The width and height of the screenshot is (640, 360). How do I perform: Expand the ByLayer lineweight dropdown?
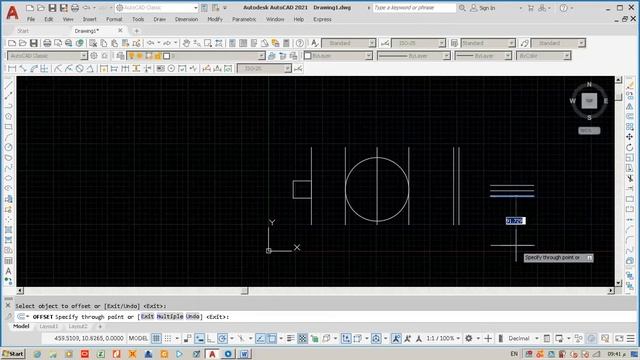point(508,56)
